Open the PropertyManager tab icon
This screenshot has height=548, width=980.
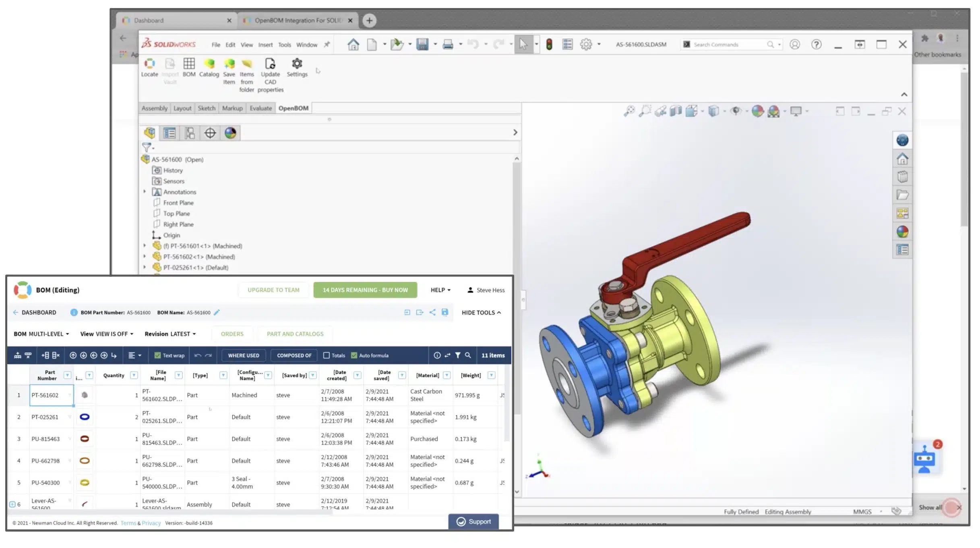pyautogui.click(x=170, y=133)
